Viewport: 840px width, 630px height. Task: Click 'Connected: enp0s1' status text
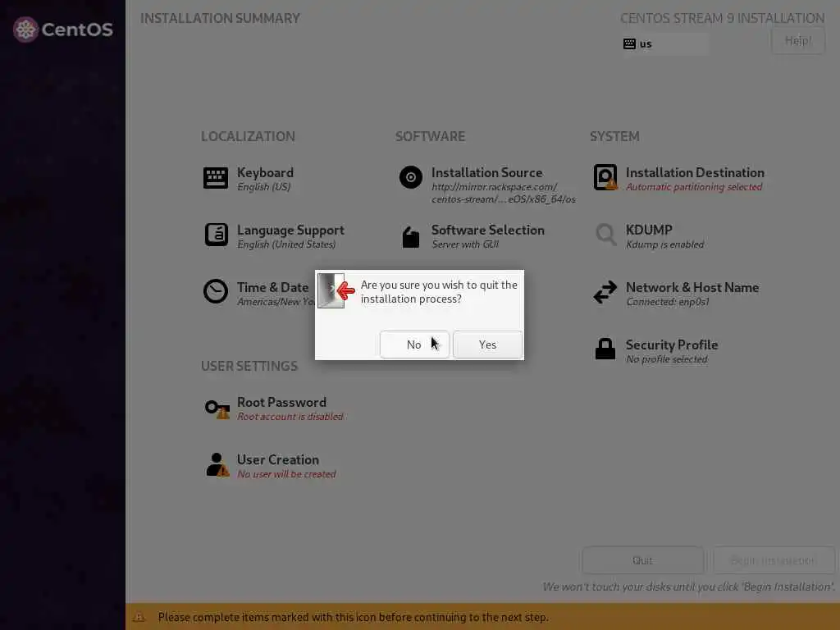pos(667,302)
